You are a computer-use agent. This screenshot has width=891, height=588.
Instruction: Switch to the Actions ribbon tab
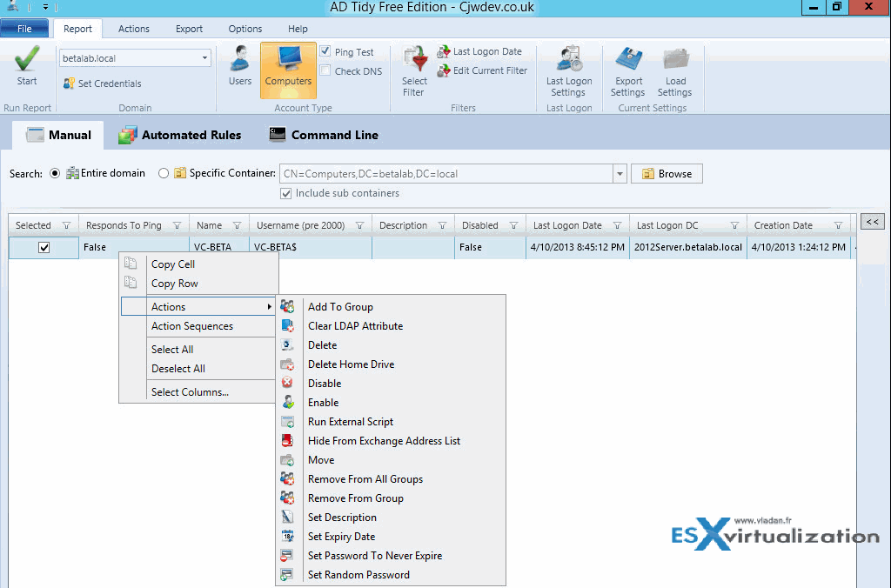click(133, 29)
